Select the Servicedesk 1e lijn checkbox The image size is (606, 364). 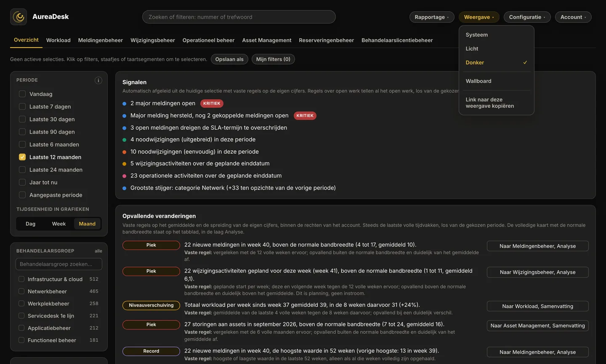pyautogui.click(x=21, y=316)
